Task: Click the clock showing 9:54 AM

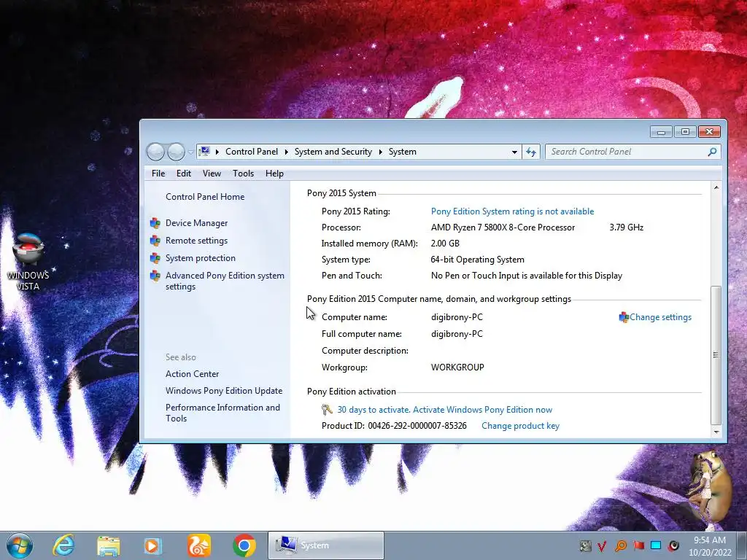Action: 709,540
